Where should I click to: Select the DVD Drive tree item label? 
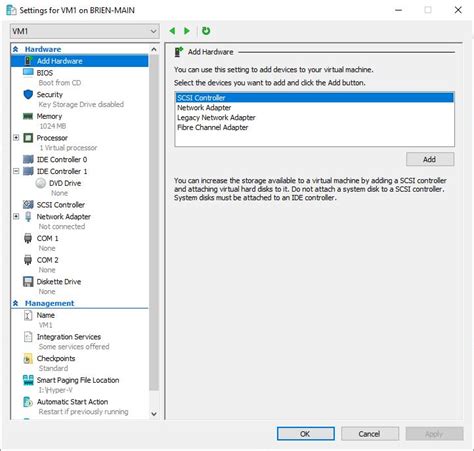tap(65, 183)
